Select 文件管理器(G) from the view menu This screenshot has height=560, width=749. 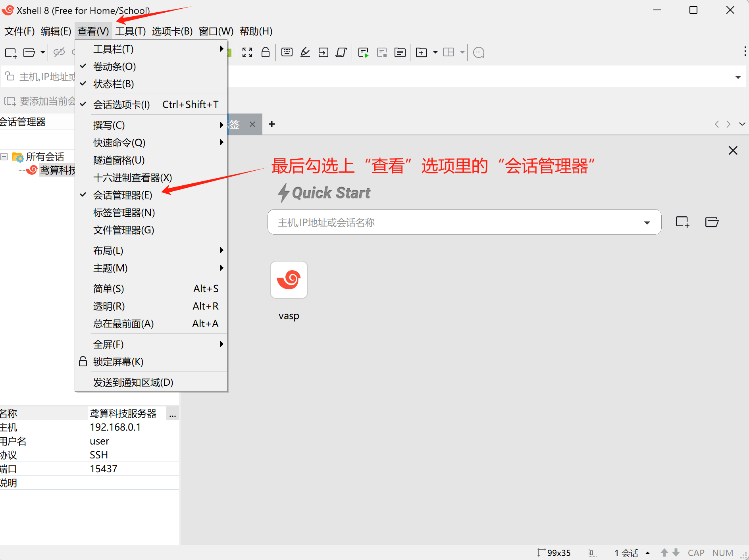point(123,230)
